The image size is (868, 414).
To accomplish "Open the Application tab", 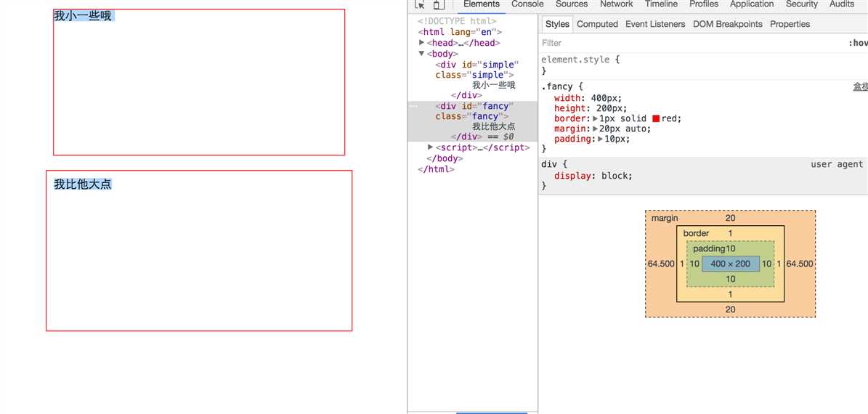I will coord(752,4).
